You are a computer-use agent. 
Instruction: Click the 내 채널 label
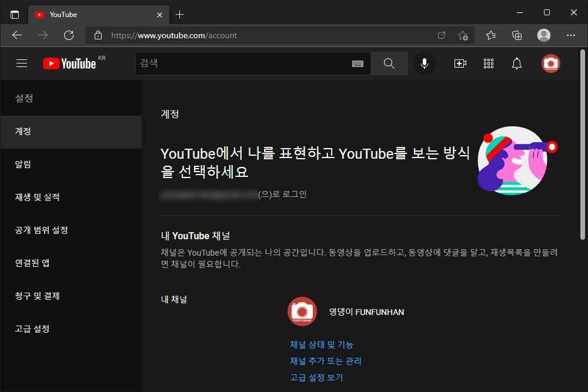[174, 300]
